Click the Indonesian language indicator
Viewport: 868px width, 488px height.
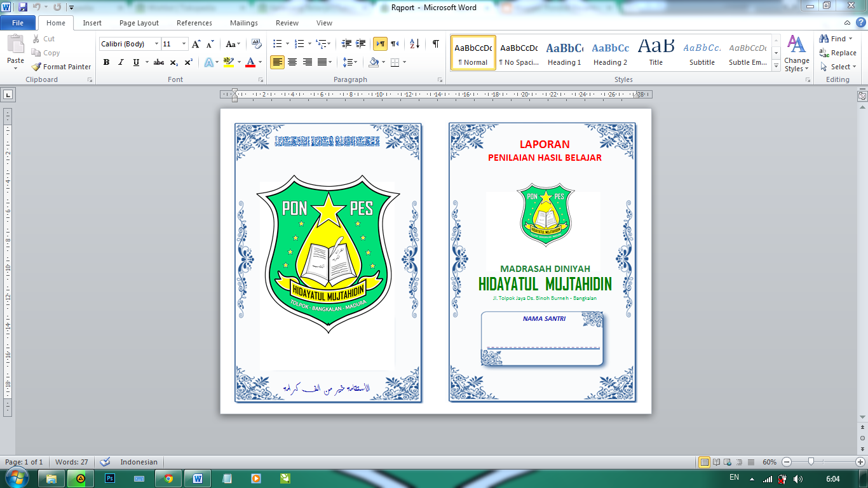click(139, 462)
